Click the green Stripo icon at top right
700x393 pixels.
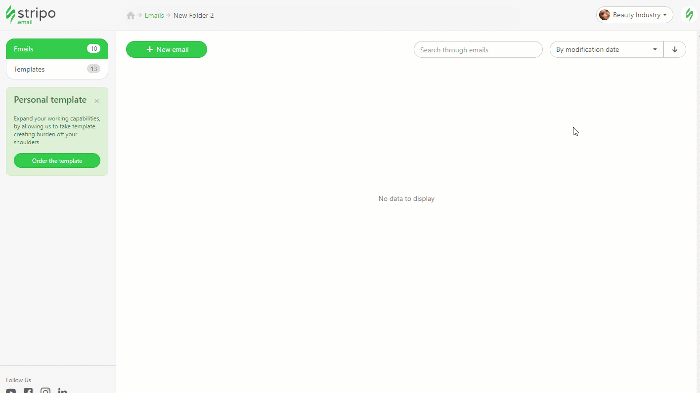click(x=689, y=15)
